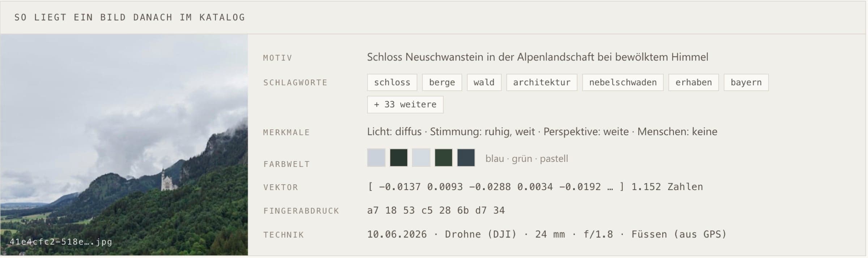Click the 'FARBWELT' row label
Viewport: 868px width, 258px height.
click(x=286, y=164)
